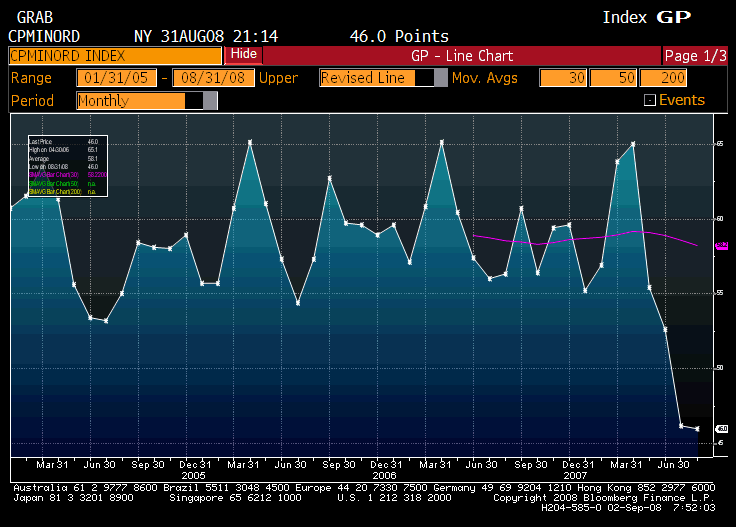Click the moving average 50 field

tap(613, 78)
